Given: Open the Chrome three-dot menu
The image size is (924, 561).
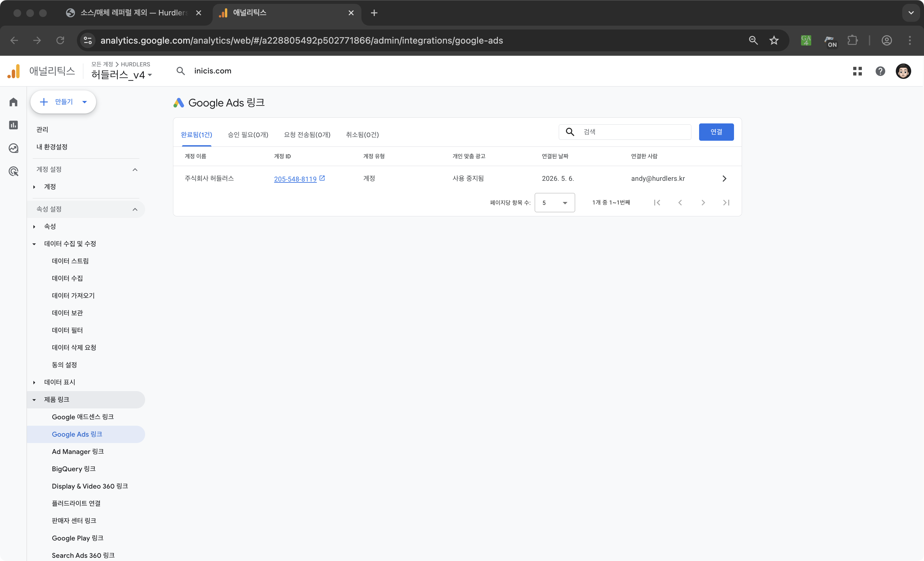Looking at the screenshot, I should (x=909, y=40).
